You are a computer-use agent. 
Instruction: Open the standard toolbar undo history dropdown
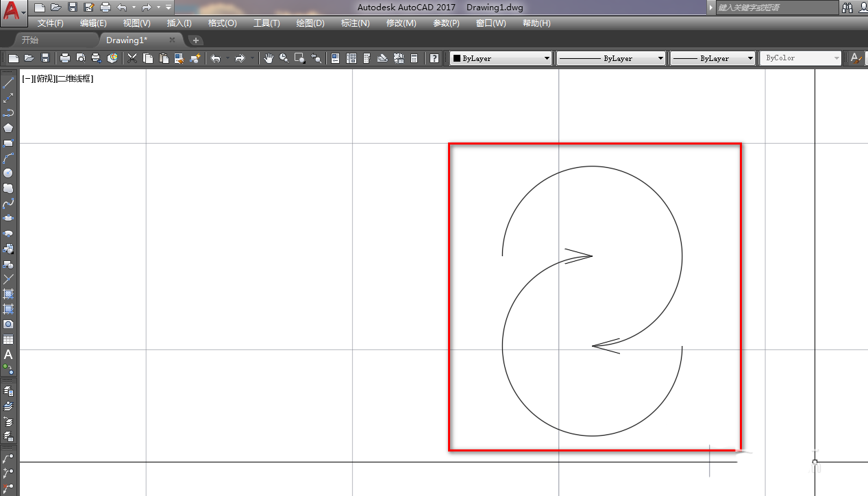pyautogui.click(x=227, y=58)
